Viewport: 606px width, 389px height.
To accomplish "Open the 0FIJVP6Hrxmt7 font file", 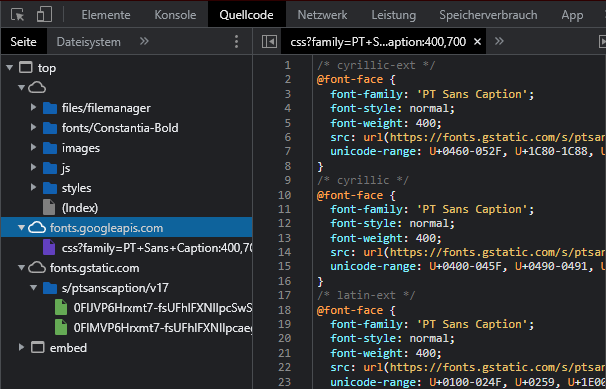I will coord(163,308).
